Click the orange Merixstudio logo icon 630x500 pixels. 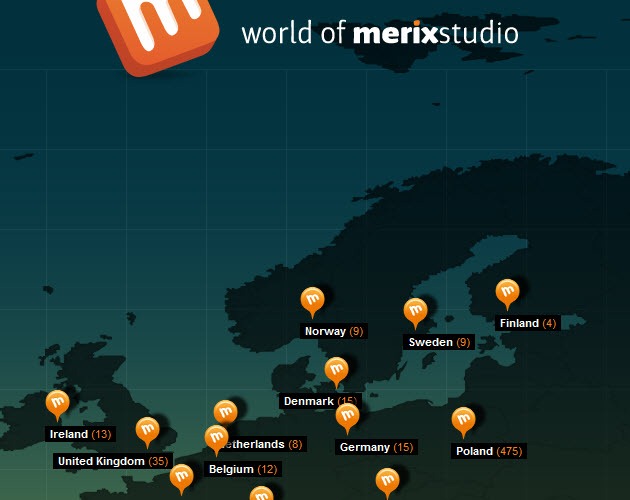[x=158, y=34]
